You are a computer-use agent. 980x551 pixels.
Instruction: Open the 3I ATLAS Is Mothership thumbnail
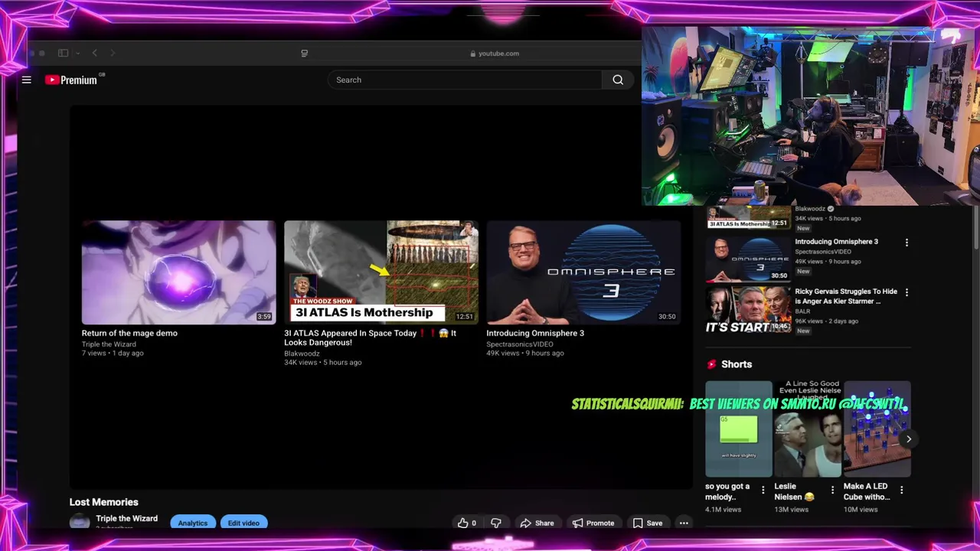(381, 272)
